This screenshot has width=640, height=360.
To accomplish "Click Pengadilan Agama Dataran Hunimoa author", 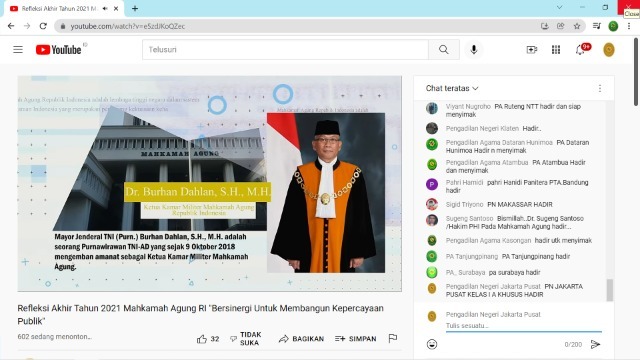I will tap(499, 142).
